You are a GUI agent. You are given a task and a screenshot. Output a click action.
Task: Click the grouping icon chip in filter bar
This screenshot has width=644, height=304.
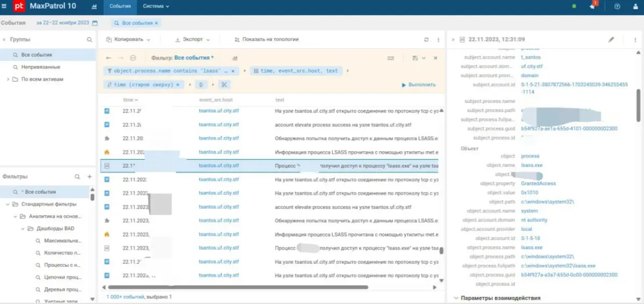tap(201, 84)
